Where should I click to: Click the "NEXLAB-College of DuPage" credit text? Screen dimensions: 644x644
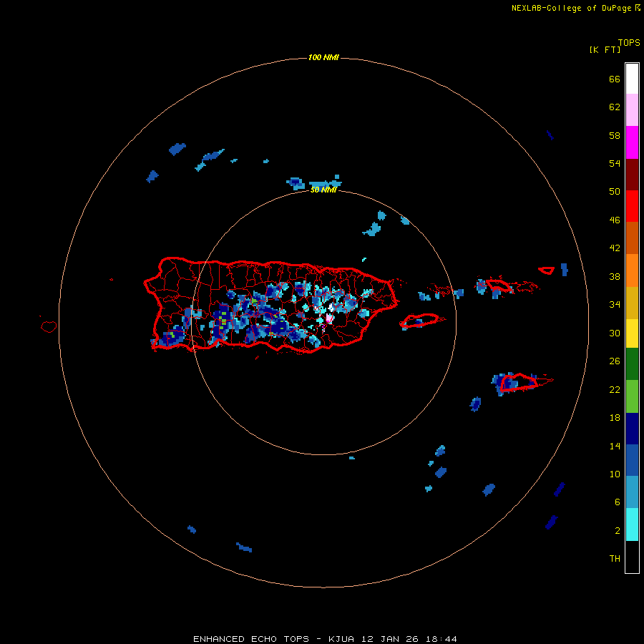(571, 8)
